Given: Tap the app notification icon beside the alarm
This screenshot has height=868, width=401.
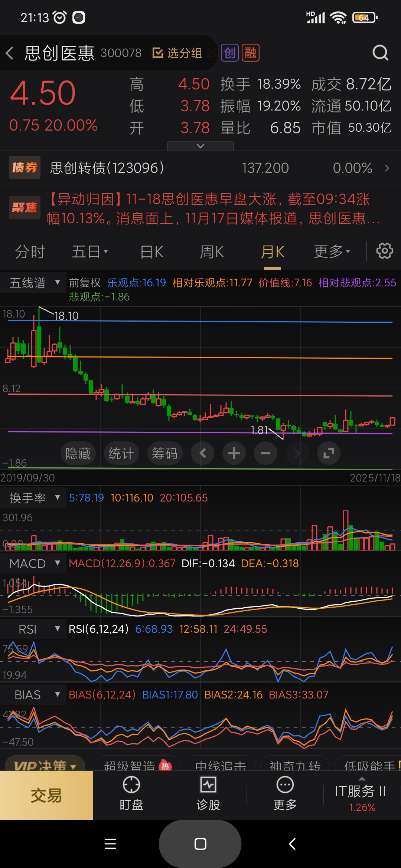Looking at the screenshot, I should (79, 17).
